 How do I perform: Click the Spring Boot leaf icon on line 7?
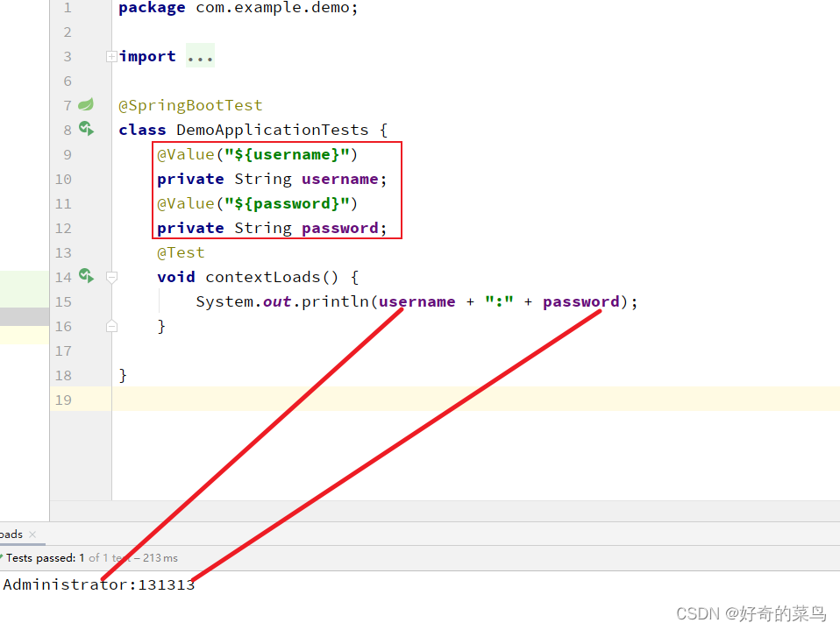(85, 104)
